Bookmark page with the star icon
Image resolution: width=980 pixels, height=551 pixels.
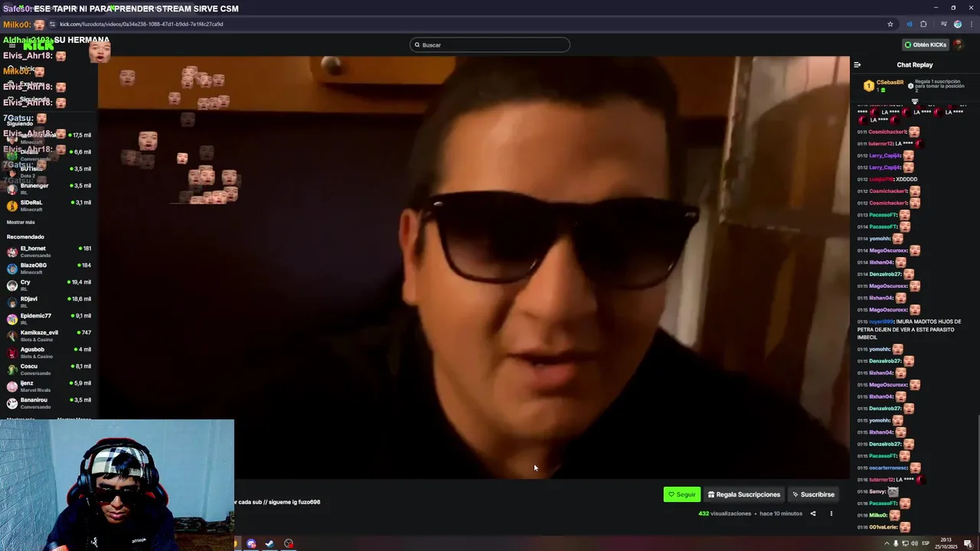pos(890,24)
